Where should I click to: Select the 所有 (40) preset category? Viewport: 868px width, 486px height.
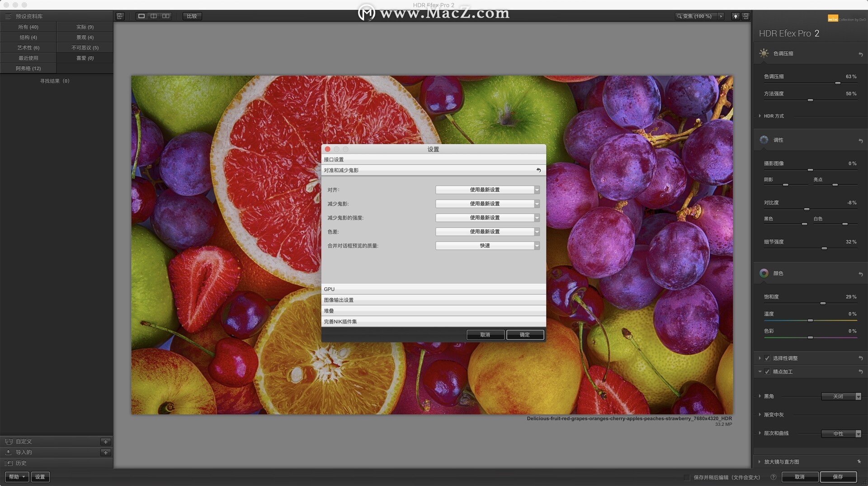click(28, 27)
